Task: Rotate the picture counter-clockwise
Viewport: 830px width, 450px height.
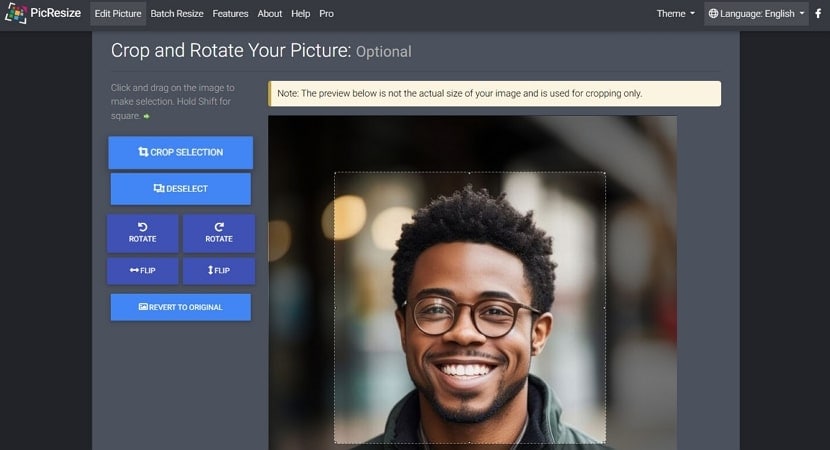Action: pos(142,233)
